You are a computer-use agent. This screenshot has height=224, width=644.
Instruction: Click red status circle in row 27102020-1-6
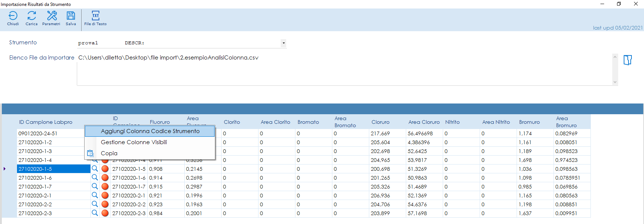[105, 178]
